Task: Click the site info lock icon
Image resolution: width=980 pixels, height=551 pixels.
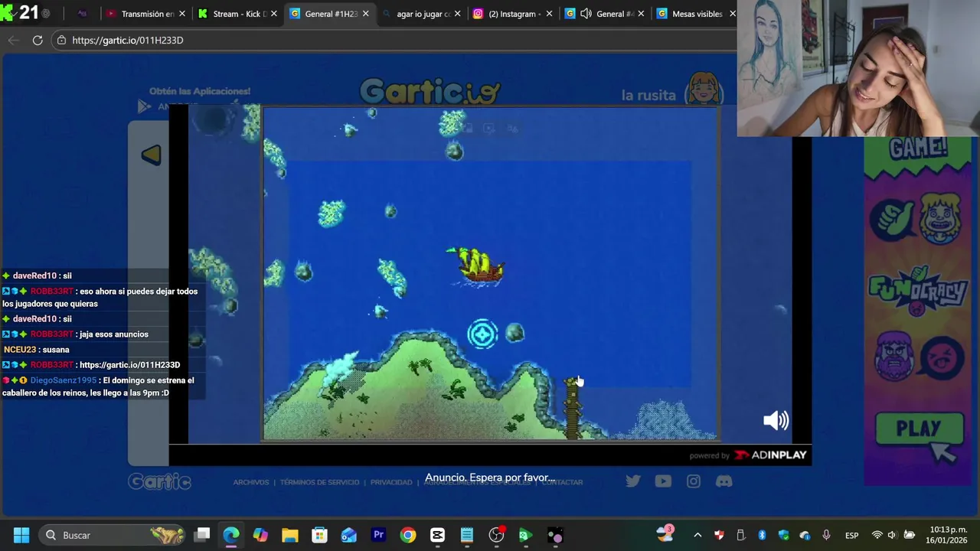Action: point(62,40)
